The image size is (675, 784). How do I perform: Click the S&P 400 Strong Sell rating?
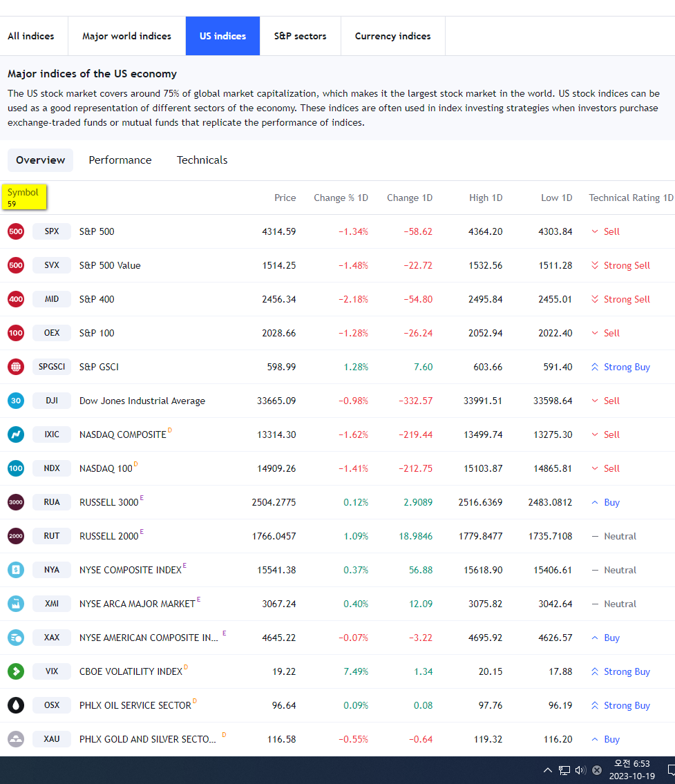click(620, 300)
